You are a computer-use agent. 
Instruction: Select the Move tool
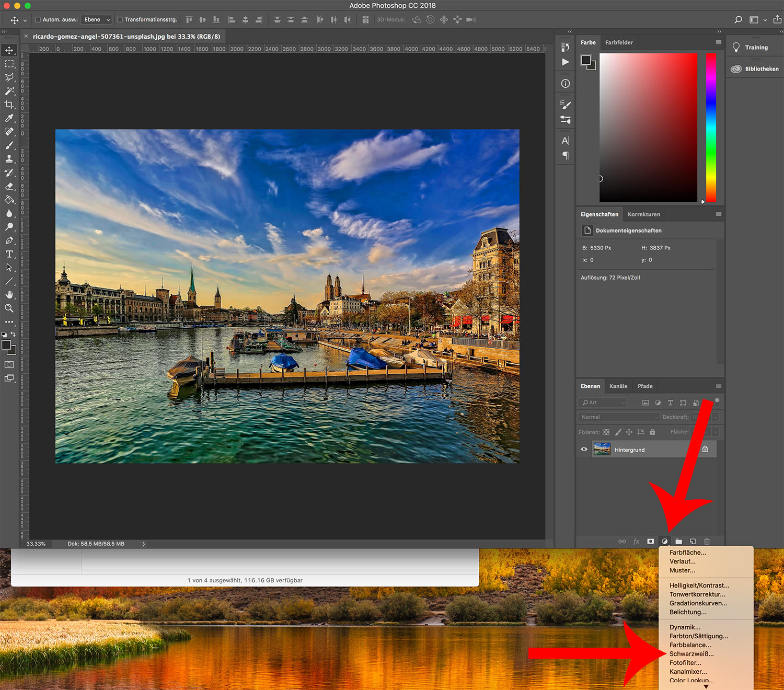click(9, 50)
